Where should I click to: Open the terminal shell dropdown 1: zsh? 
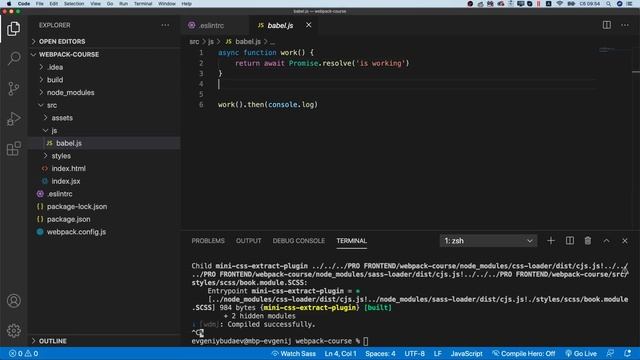point(488,241)
